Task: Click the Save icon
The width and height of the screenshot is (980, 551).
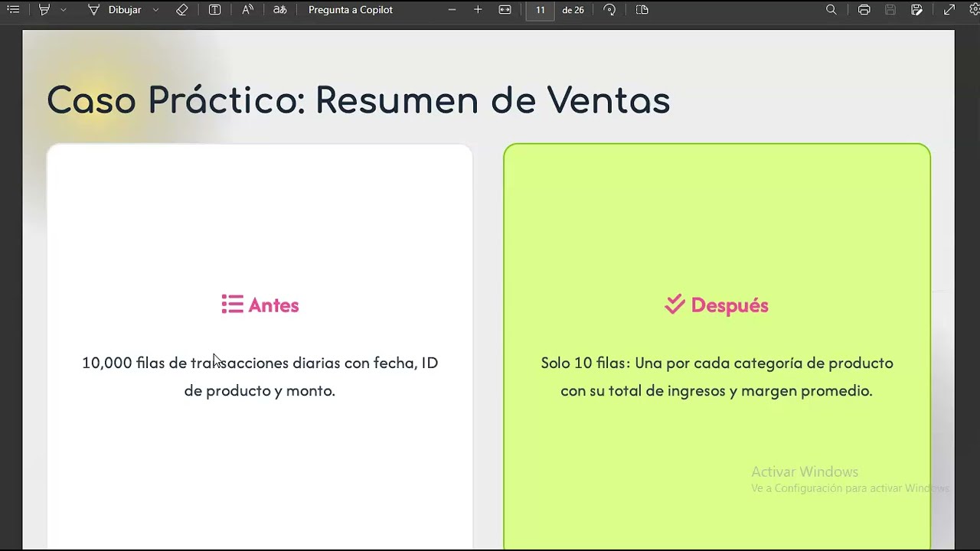Action: coord(890,10)
